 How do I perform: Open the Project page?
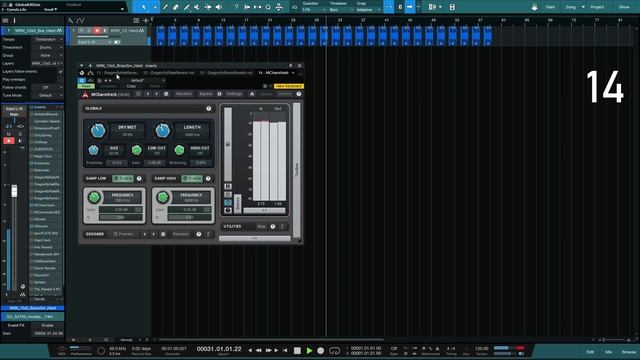point(597,7)
